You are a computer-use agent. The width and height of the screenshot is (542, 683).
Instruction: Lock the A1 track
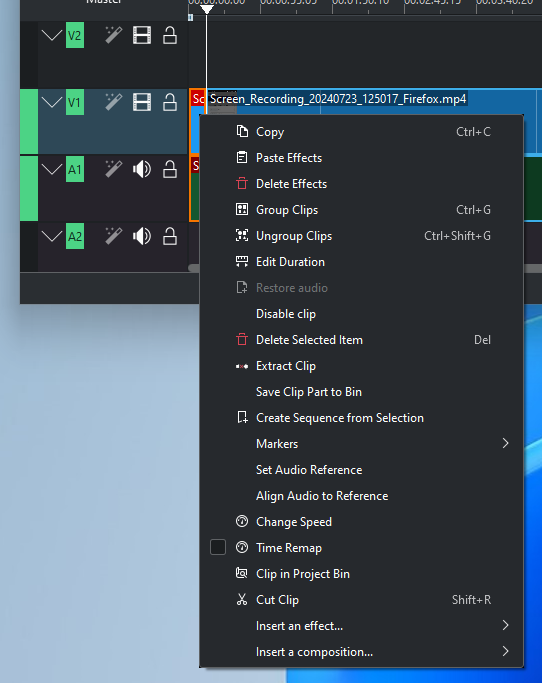pos(170,169)
